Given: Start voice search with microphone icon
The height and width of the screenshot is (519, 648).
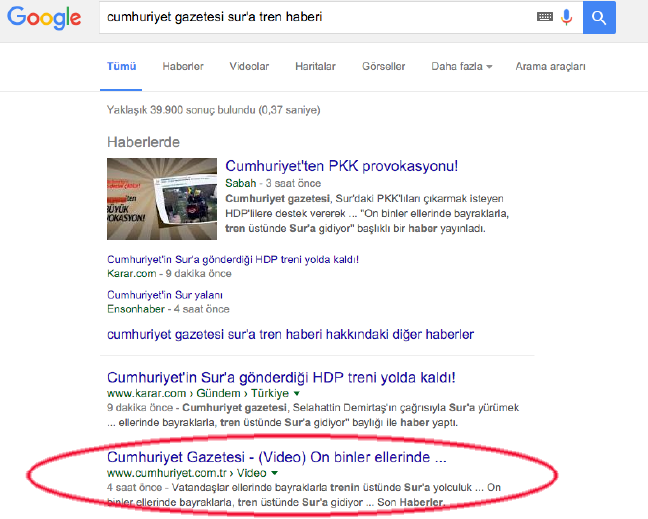Looking at the screenshot, I should pos(567,17).
